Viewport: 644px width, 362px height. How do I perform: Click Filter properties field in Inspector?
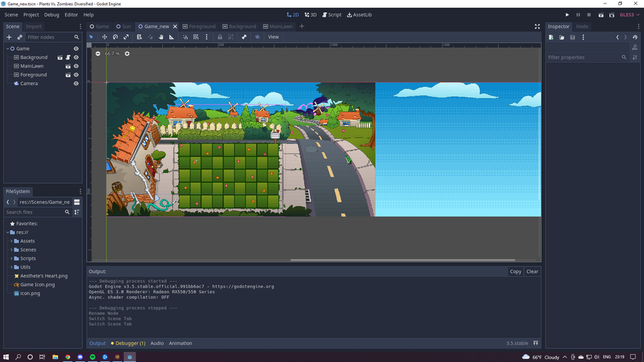(587, 57)
